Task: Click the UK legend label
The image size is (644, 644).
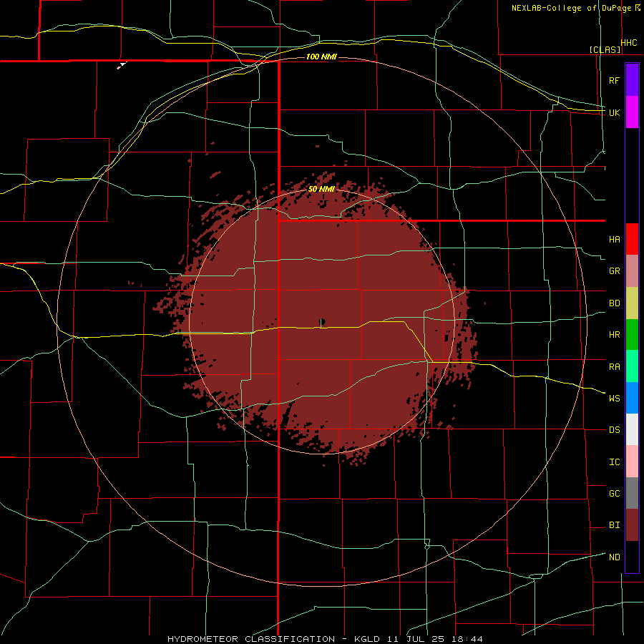Action: pyautogui.click(x=614, y=112)
